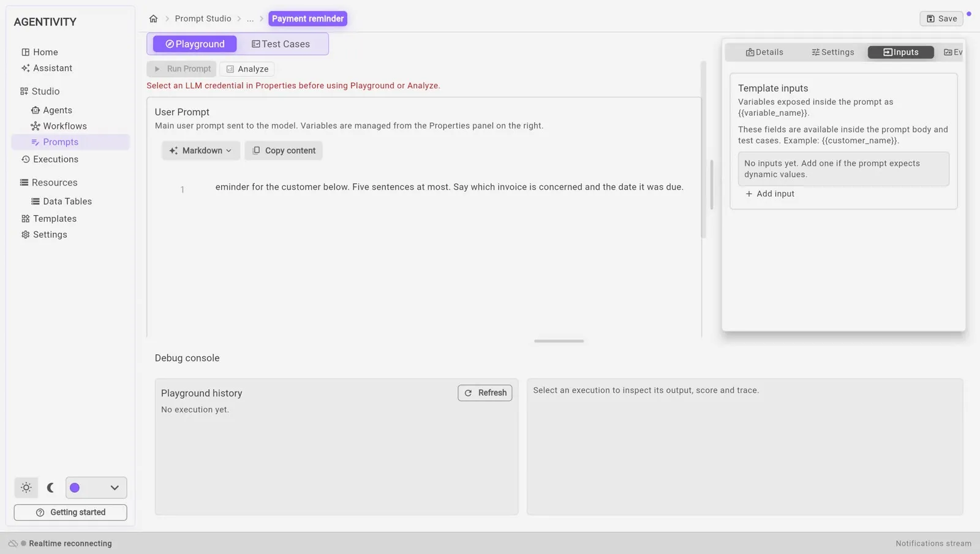Copy the prompt content
Viewport: 980px width, 554px height.
click(x=284, y=151)
